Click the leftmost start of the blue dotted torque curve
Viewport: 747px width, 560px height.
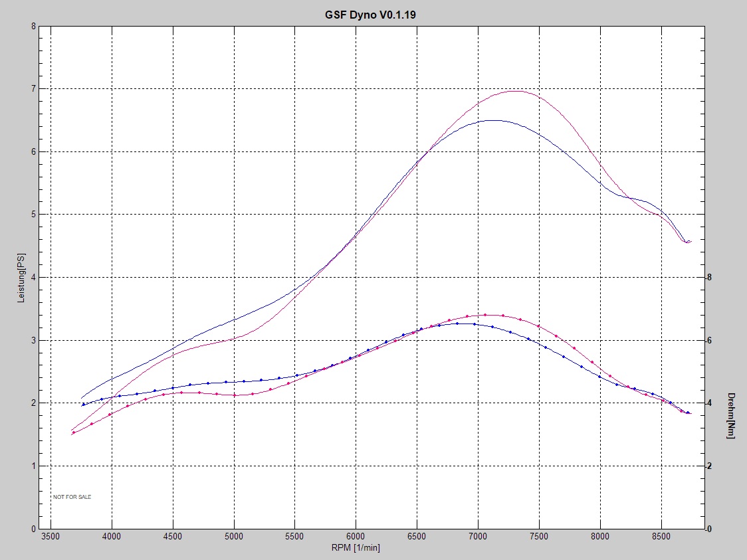(x=83, y=405)
